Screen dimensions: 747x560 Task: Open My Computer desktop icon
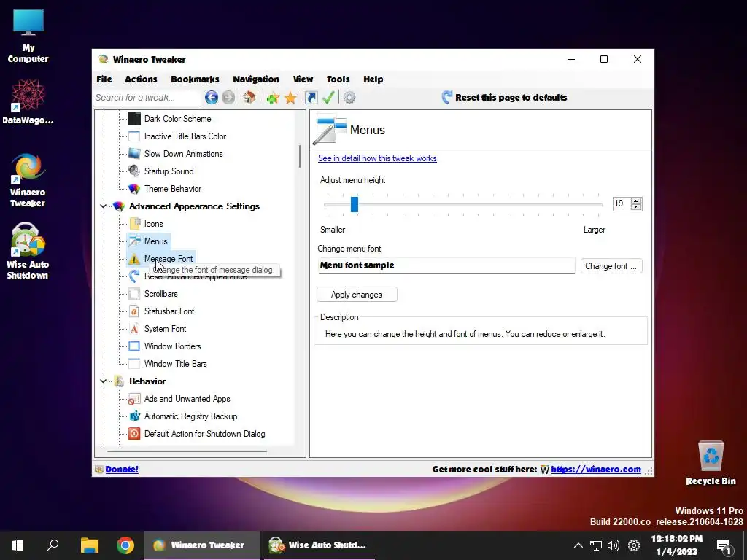point(28,36)
